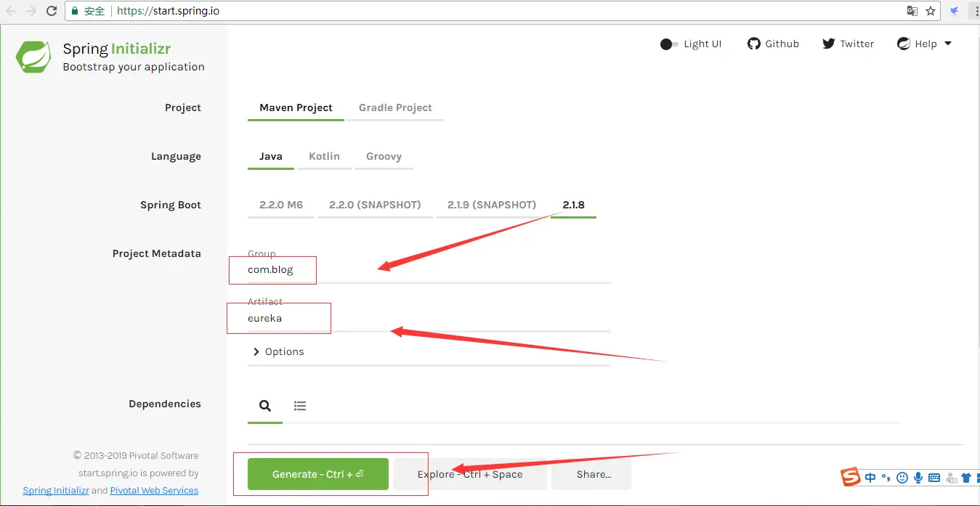Image resolution: width=980 pixels, height=506 pixels.
Task: Click the IME user account icon
Action: click(x=950, y=478)
